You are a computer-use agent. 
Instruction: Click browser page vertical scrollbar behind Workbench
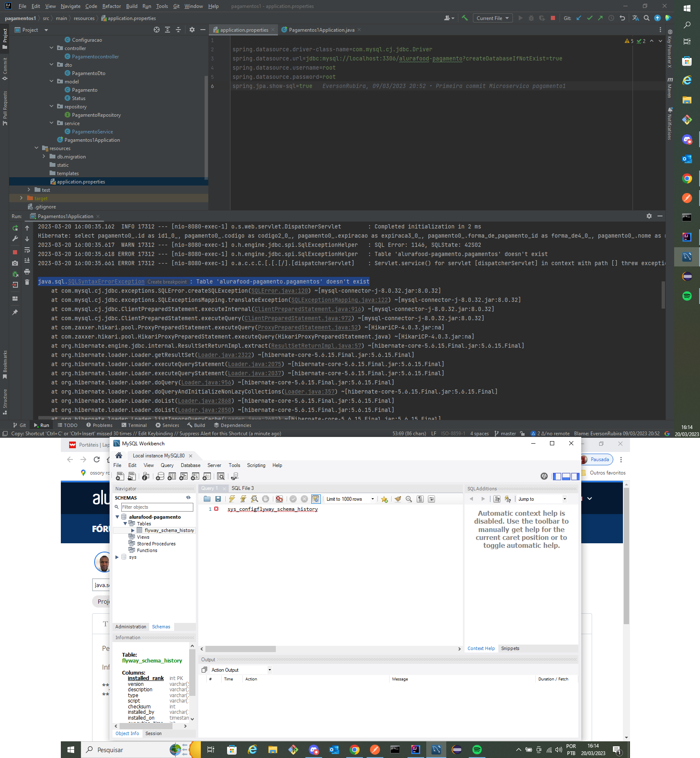tap(626, 555)
